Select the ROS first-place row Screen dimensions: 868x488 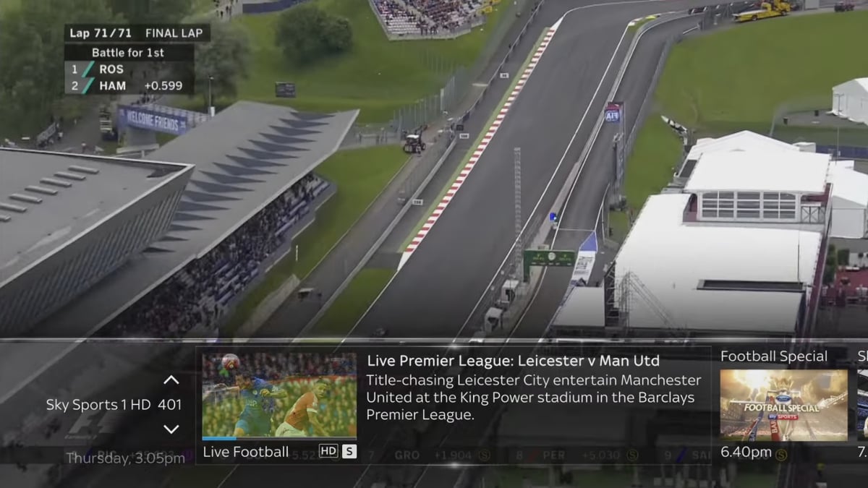(128, 69)
